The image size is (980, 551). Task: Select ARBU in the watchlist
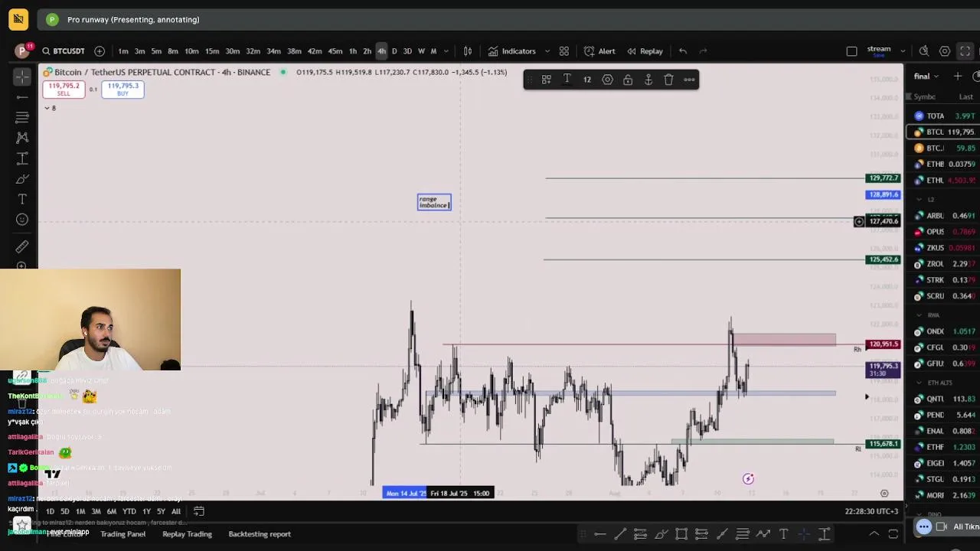pyautogui.click(x=943, y=216)
